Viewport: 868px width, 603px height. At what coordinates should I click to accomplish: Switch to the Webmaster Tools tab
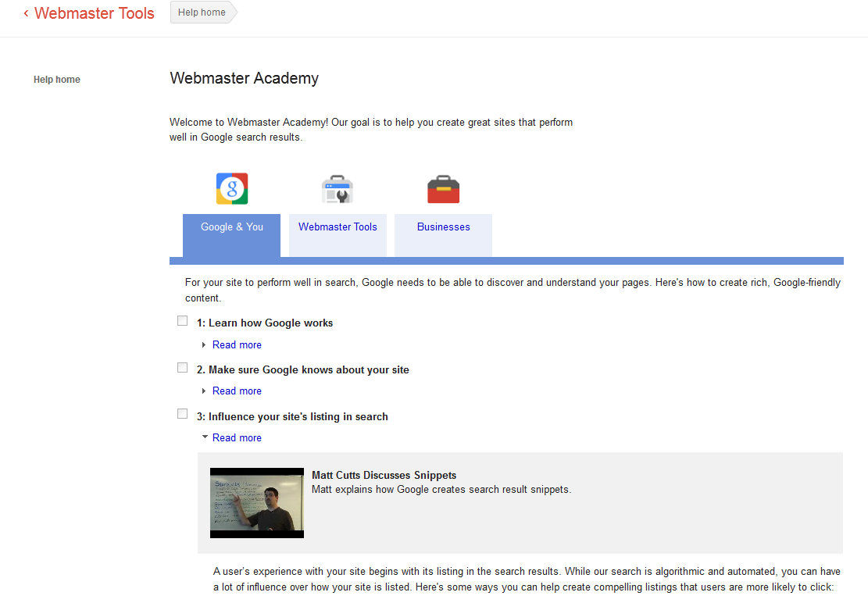coord(338,235)
